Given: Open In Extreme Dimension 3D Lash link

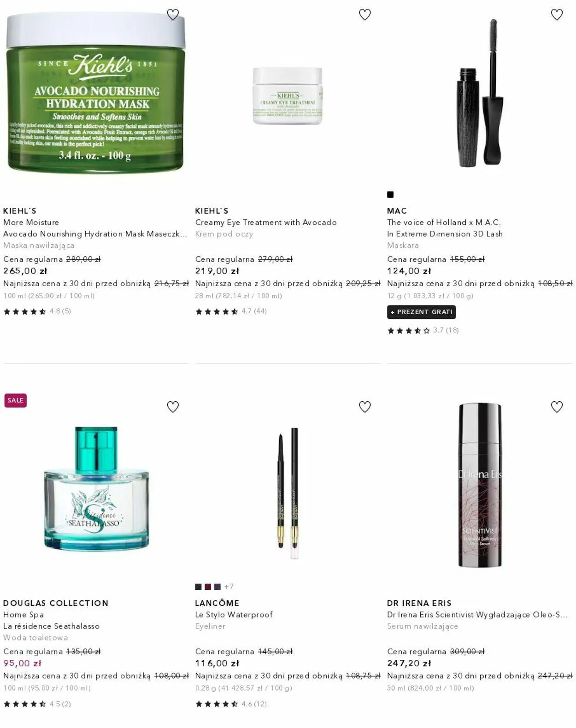Looking at the screenshot, I should (445, 234).
